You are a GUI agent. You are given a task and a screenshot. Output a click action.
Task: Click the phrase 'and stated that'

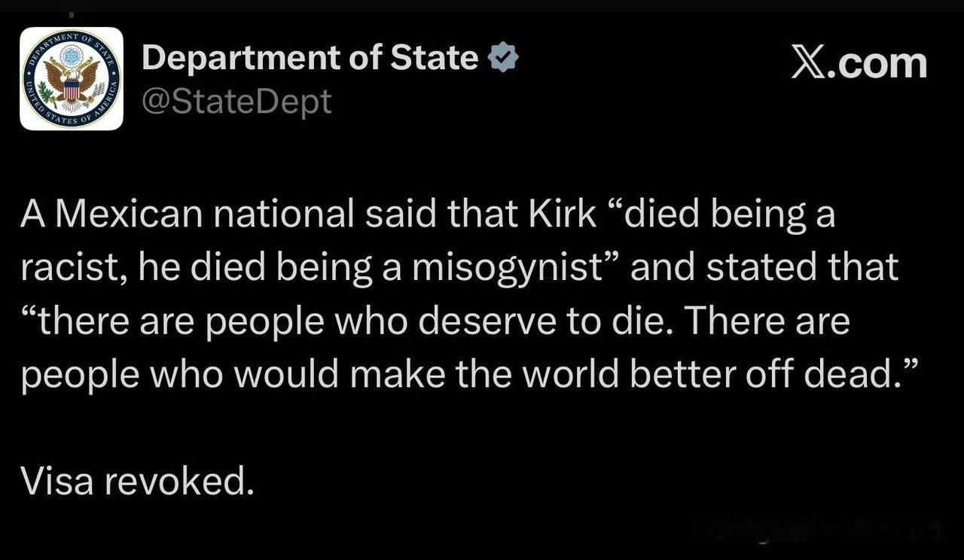coord(764,268)
